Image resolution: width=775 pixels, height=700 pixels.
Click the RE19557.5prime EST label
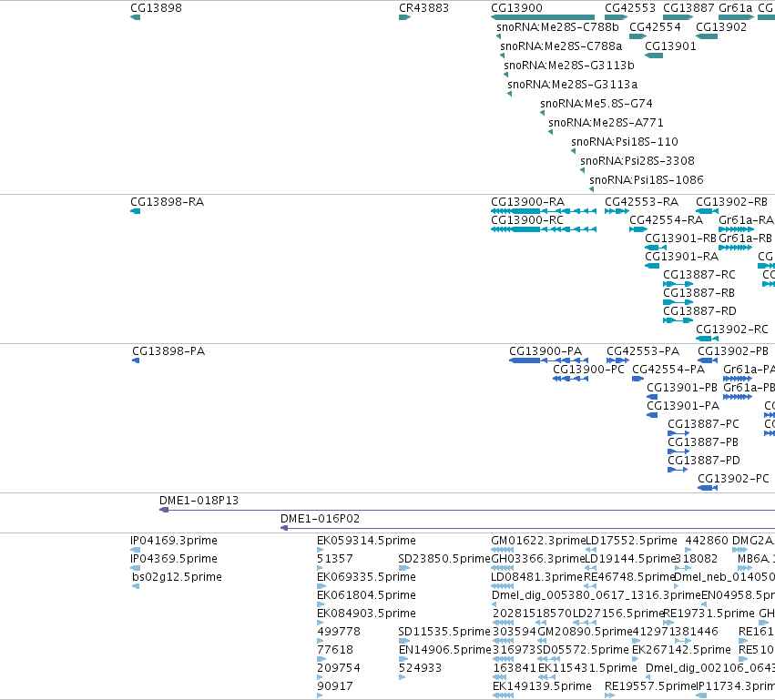(x=650, y=686)
